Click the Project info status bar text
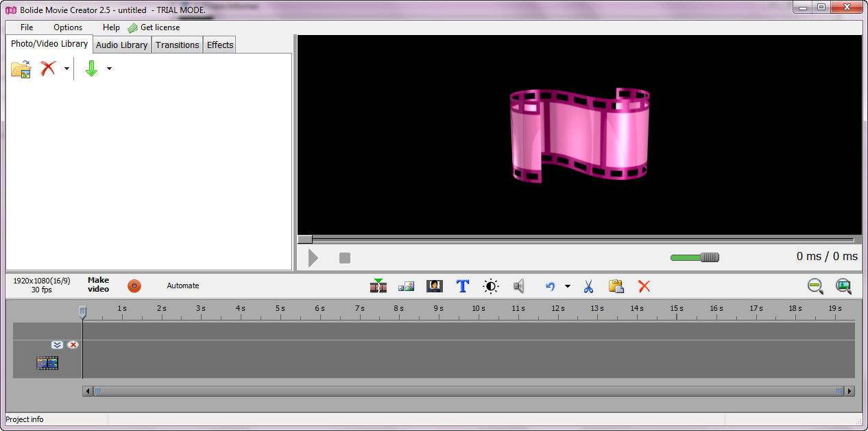This screenshot has height=431, width=868. (25, 419)
